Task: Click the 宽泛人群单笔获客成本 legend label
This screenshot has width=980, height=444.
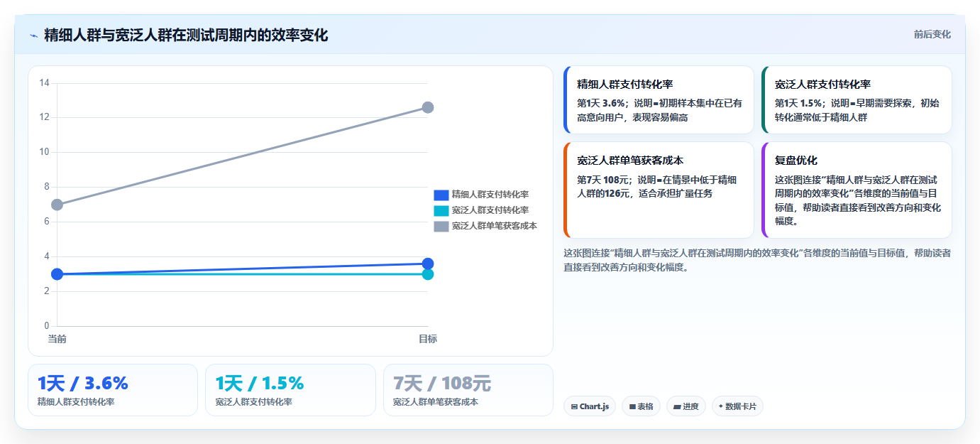Action: coord(494,226)
